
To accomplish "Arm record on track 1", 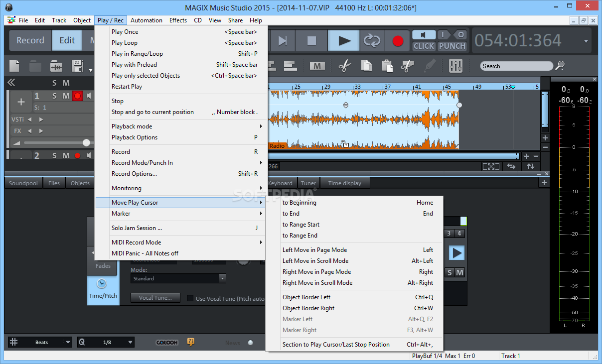I will (77, 96).
